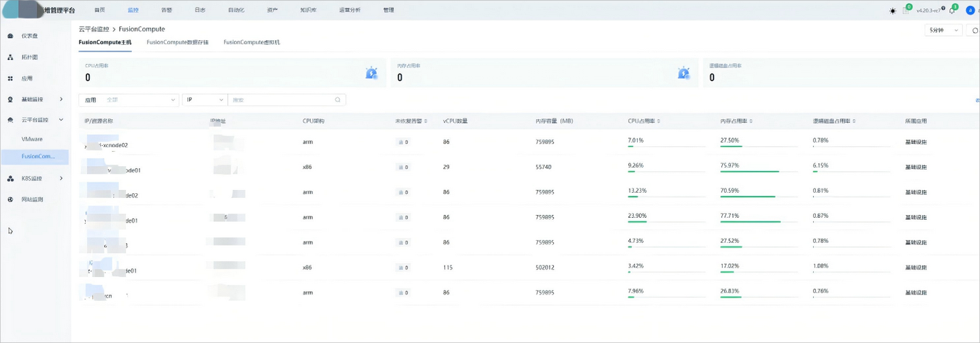Select VMware in the sidebar

[33, 139]
